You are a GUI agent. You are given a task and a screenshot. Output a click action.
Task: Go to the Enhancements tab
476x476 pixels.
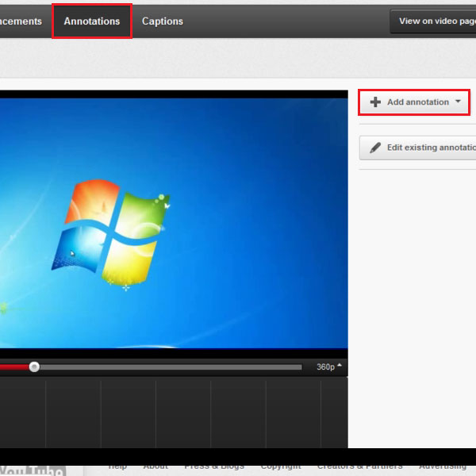[21, 21]
